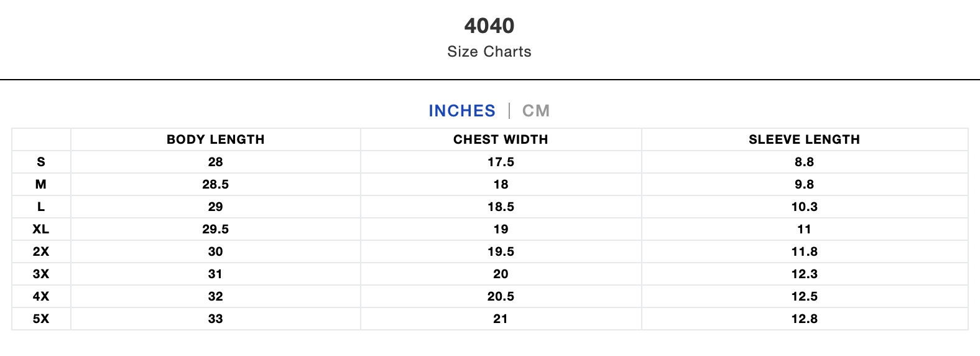Click chest width value 17.5 for S
The height and width of the screenshot is (356, 980).
point(501,162)
